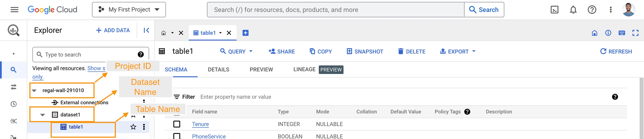Star the table1 entry

click(x=133, y=127)
